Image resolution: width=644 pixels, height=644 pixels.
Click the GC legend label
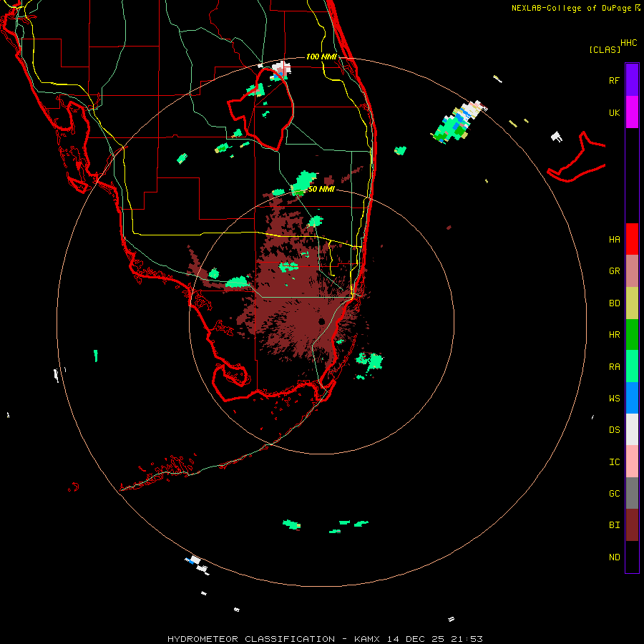tap(614, 494)
